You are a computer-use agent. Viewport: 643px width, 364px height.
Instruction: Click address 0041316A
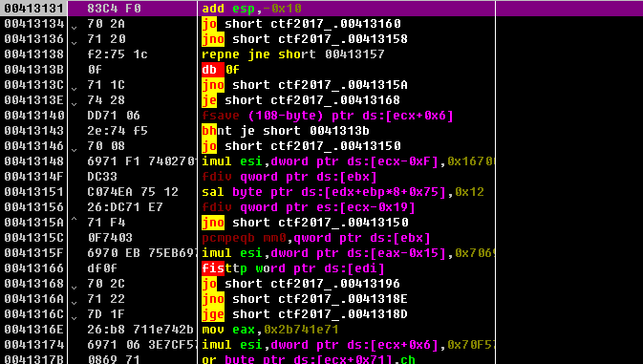(x=34, y=299)
